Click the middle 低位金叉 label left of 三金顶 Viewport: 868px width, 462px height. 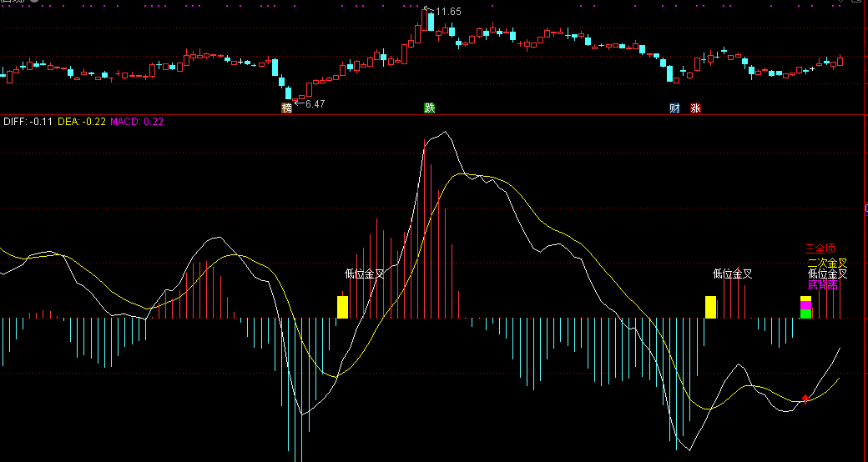click(x=732, y=274)
